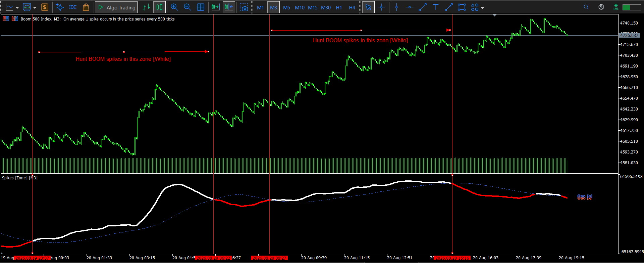Click the current price label 4726.037
Screen dimensions: 644x263
coord(629,35)
